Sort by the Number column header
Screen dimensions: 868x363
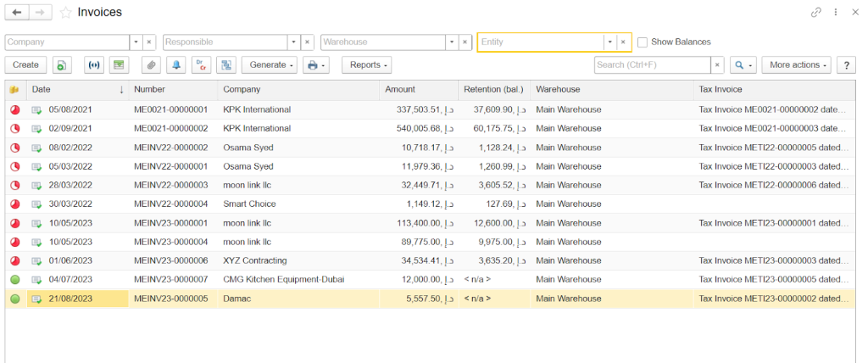173,90
